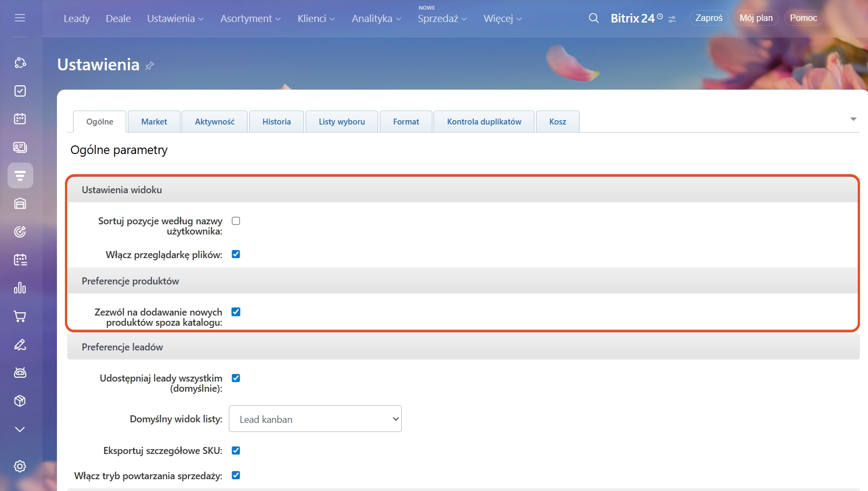This screenshot has height=491, width=868.
Task: Pin the Ustawienia page with the pin icon
Action: 150,65
